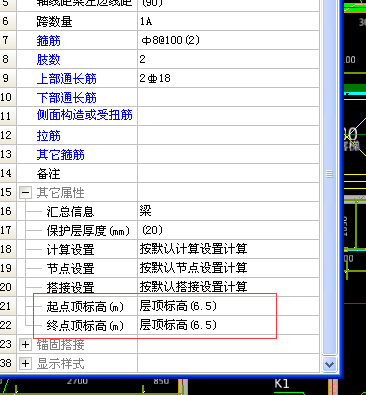Select the 节点设置 tree item
366x395 pixels.
70,269
